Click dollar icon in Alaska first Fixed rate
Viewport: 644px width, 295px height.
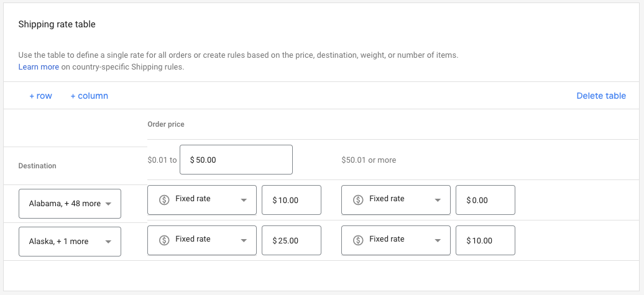click(164, 240)
